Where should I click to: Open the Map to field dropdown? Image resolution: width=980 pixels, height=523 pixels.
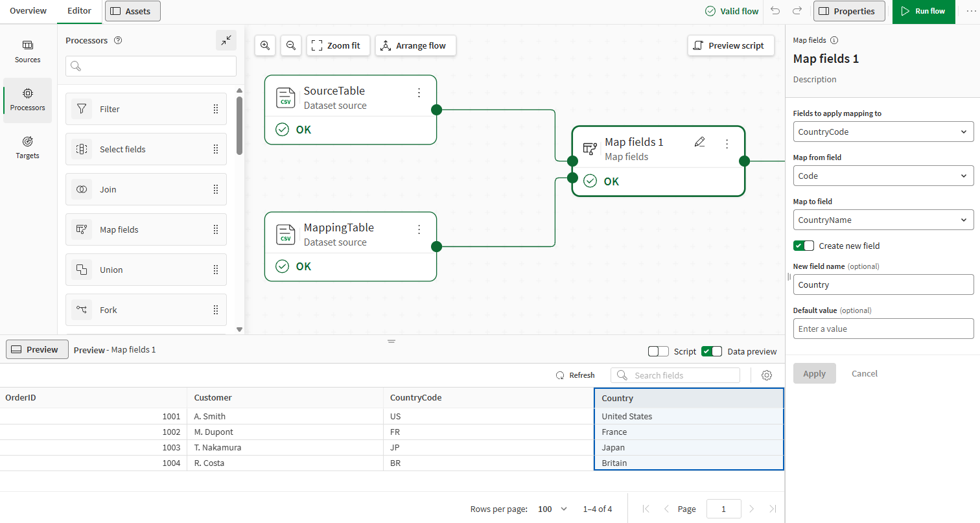tap(883, 220)
